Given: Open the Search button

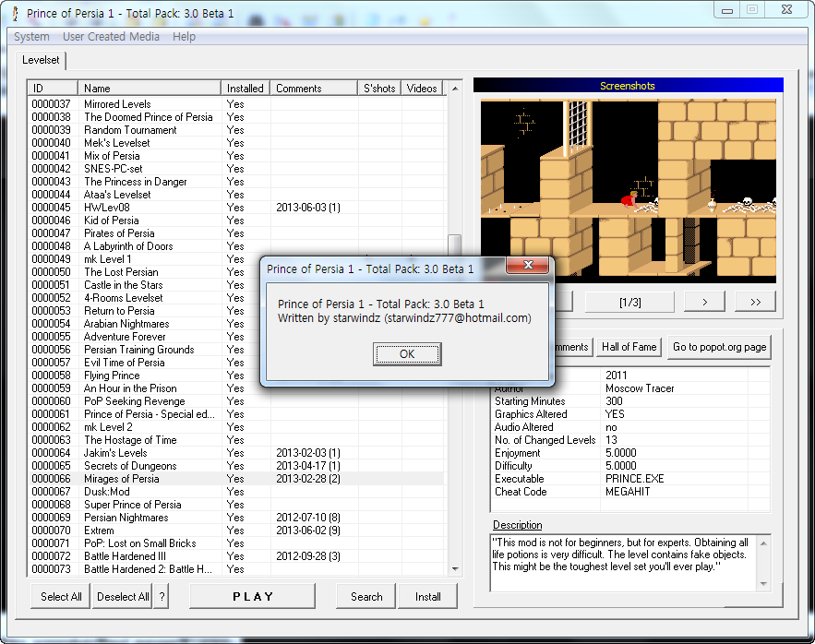Looking at the screenshot, I should 366,596.
